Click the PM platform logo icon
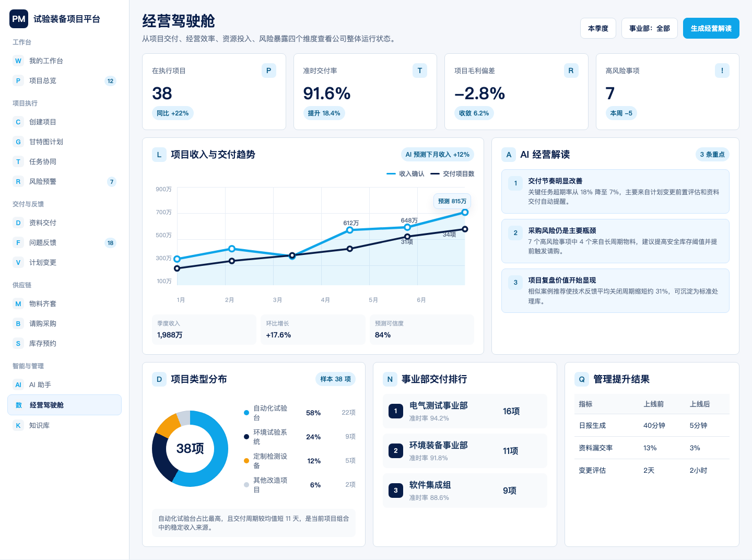Screen dimensions: 752x560 point(19,19)
